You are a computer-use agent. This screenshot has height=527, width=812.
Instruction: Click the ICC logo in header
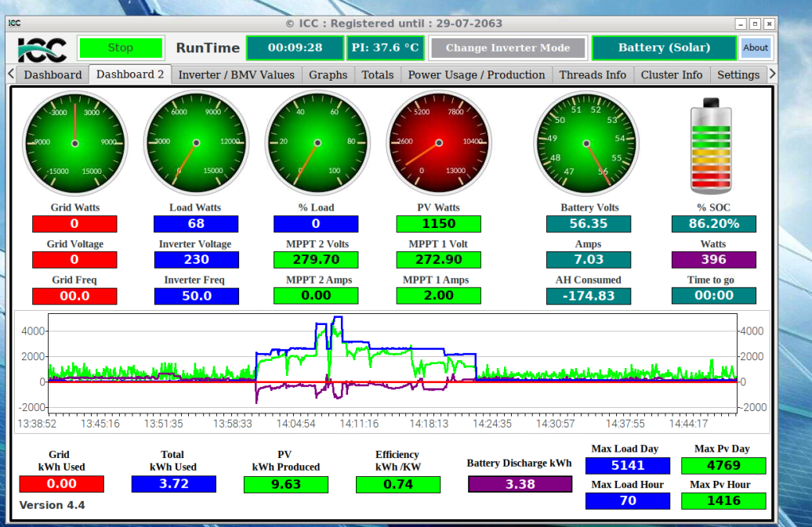(42, 49)
